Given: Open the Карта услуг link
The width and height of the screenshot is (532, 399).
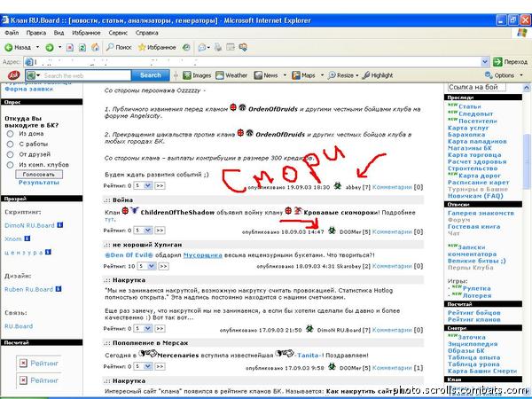Looking at the screenshot, I should tap(468, 128).
